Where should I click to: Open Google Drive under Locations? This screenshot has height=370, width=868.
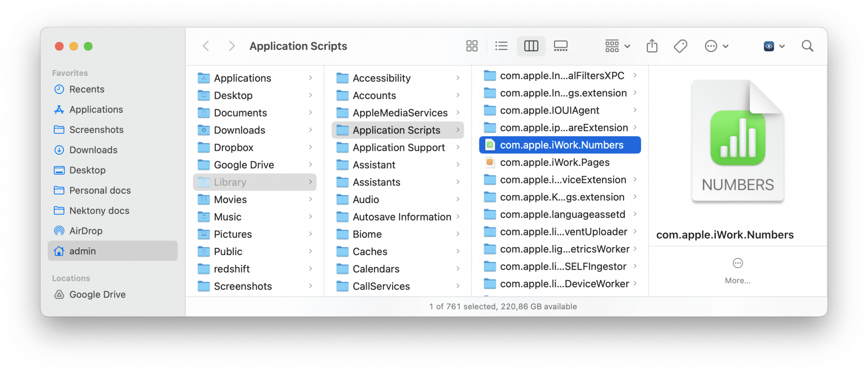coord(112,295)
